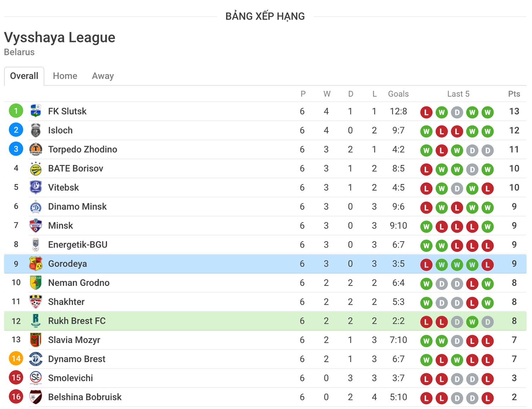Select the Overall standings tab
The image size is (532, 409).
24,76
